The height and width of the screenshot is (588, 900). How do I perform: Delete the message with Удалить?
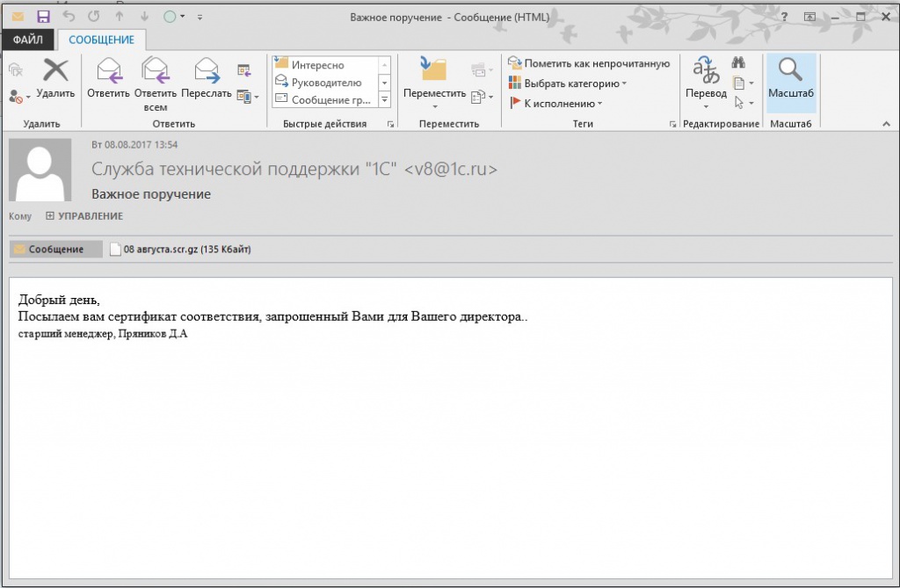coord(55,79)
